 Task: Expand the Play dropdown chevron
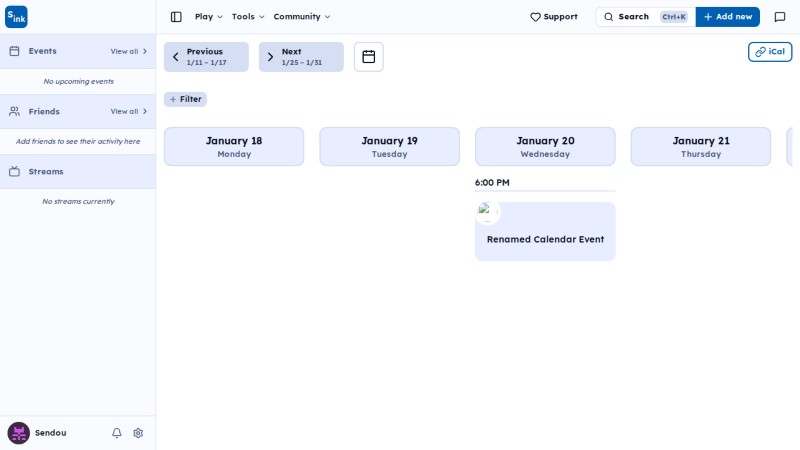pyautogui.click(x=220, y=17)
